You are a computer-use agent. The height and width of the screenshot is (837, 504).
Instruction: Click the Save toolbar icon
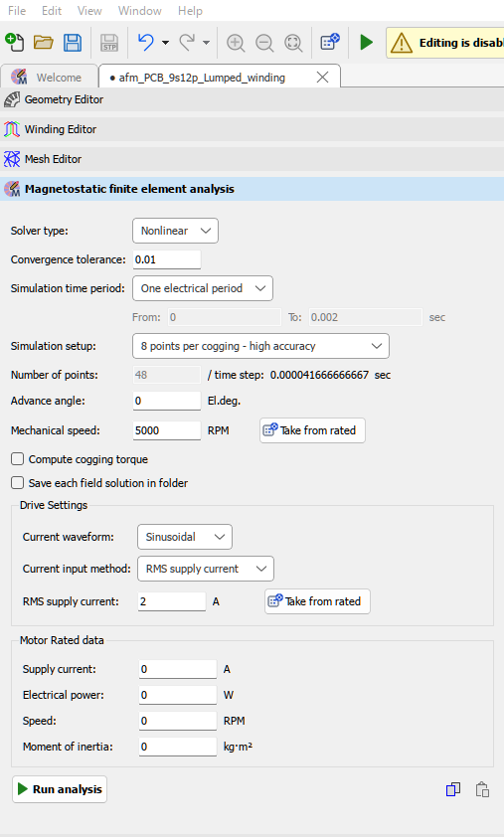point(73,42)
